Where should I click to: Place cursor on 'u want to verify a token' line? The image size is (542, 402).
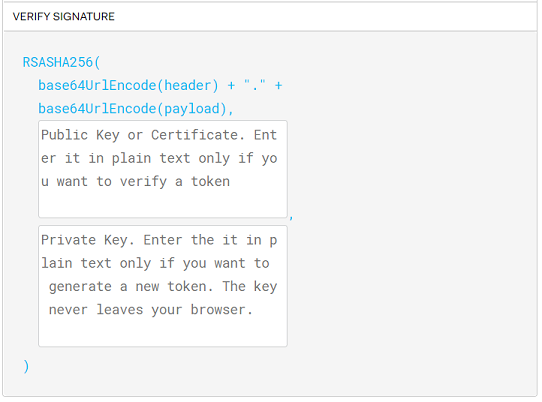point(136,182)
